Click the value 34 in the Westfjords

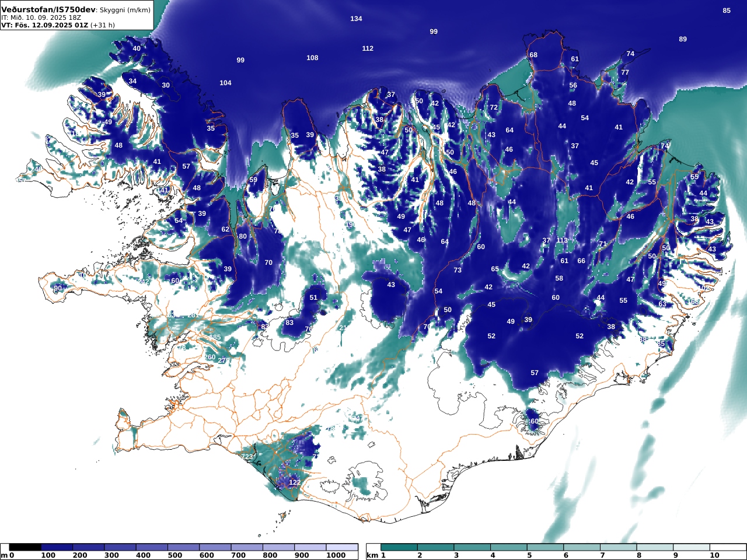pyautogui.click(x=132, y=81)
